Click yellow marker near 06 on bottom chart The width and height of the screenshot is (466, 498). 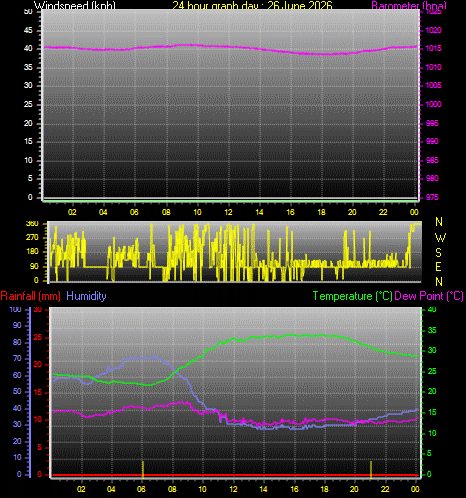[x=143, y=469]
